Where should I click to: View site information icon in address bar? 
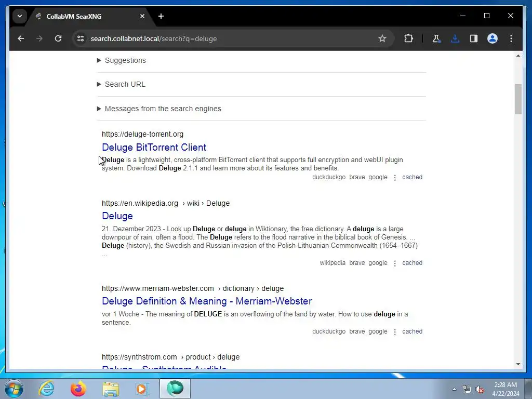(81, 38)
